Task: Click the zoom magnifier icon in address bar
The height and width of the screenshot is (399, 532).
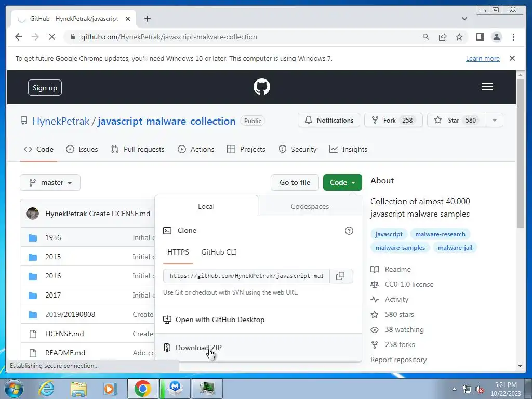Action: (425, 37)
